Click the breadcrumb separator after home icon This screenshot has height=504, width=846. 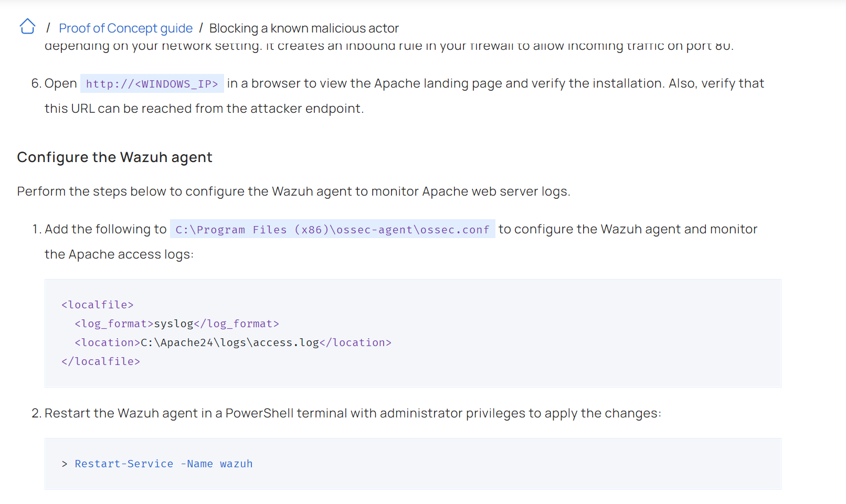[x=48, y=27]
